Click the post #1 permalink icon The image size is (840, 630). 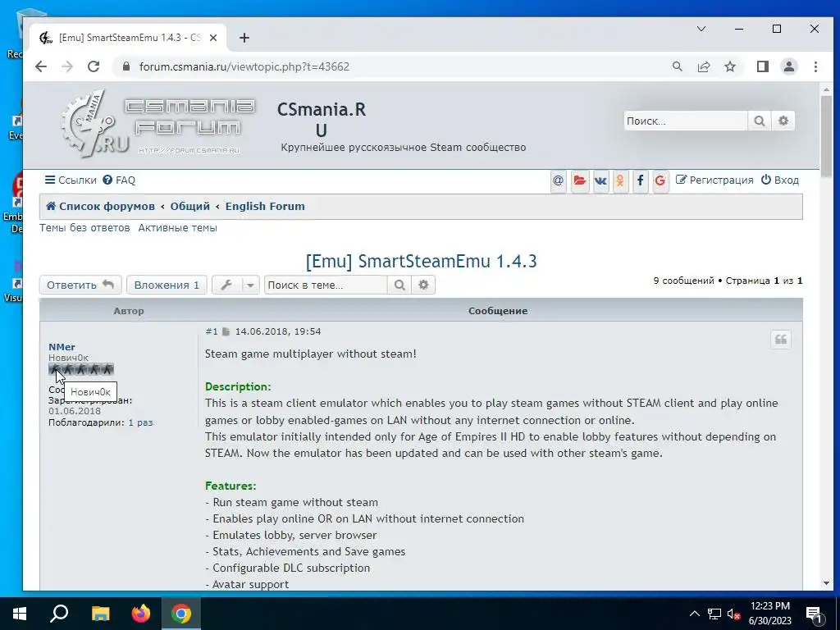(226, 331)
